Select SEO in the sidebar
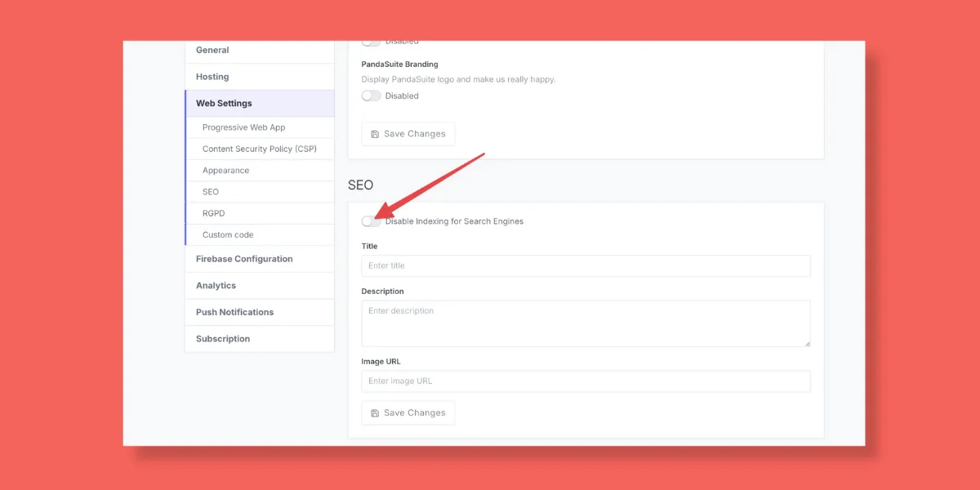 [211, 192]
